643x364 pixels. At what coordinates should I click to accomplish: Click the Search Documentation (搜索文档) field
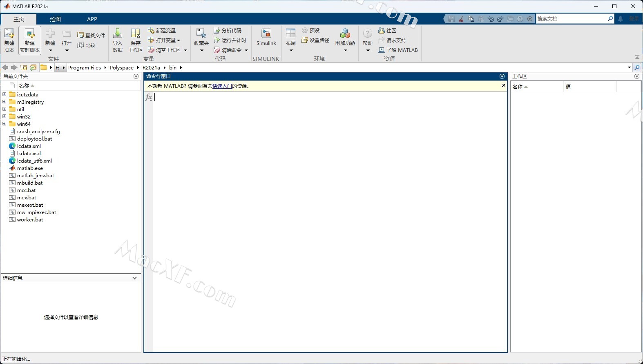[572, 19]
